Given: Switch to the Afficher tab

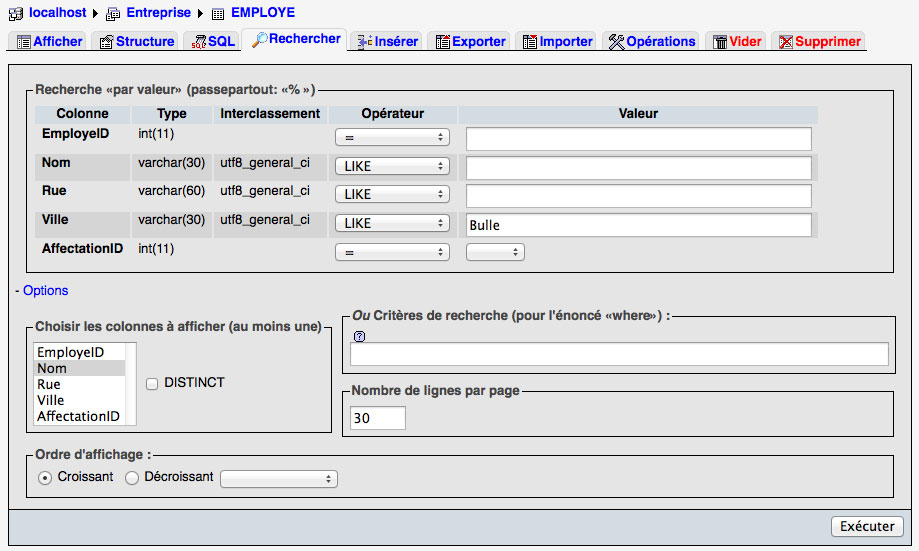Looking at the screenshot, I should coord(47,41).
